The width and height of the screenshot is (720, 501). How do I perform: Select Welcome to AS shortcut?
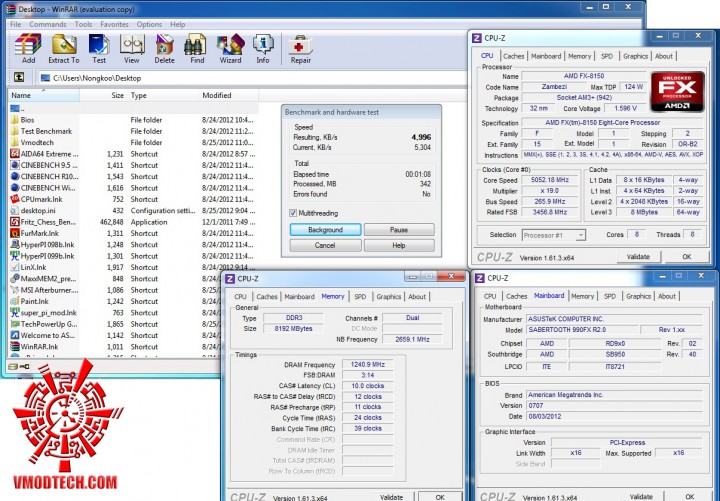coord(42,335)
